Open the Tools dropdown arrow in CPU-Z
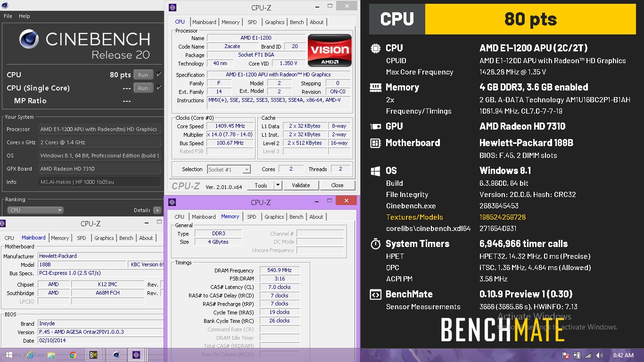This screenshot has width=644, height=362. 278,185
